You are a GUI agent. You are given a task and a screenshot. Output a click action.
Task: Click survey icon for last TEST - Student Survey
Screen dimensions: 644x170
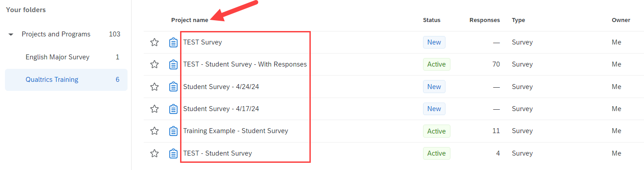click(173, 153)
